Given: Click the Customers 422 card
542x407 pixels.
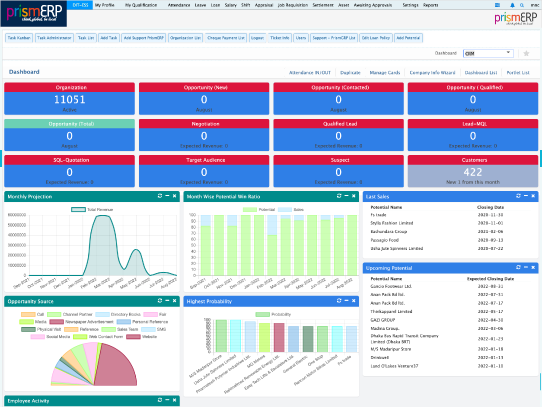Looking at the screenshot, I should [473, 171].
